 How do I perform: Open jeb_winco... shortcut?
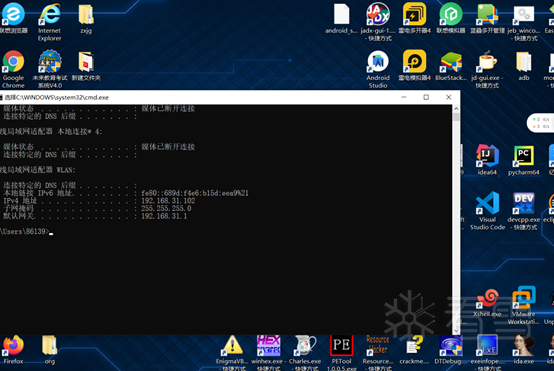pos(524,22)
